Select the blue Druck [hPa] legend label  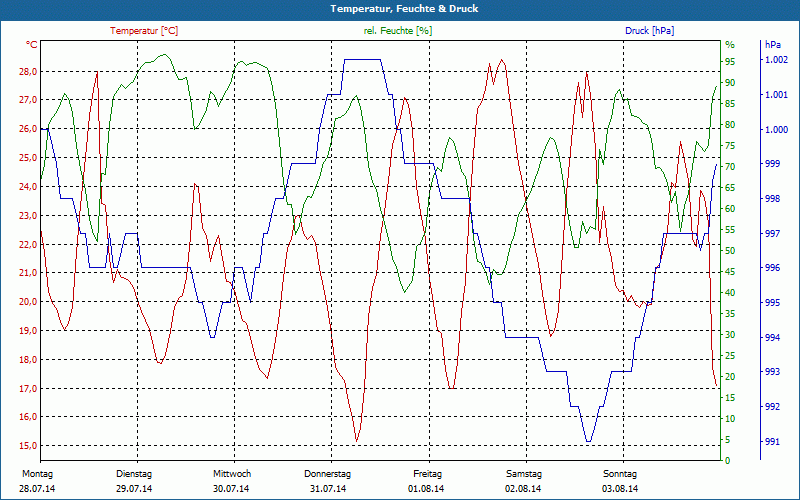[x=649, y=31]
